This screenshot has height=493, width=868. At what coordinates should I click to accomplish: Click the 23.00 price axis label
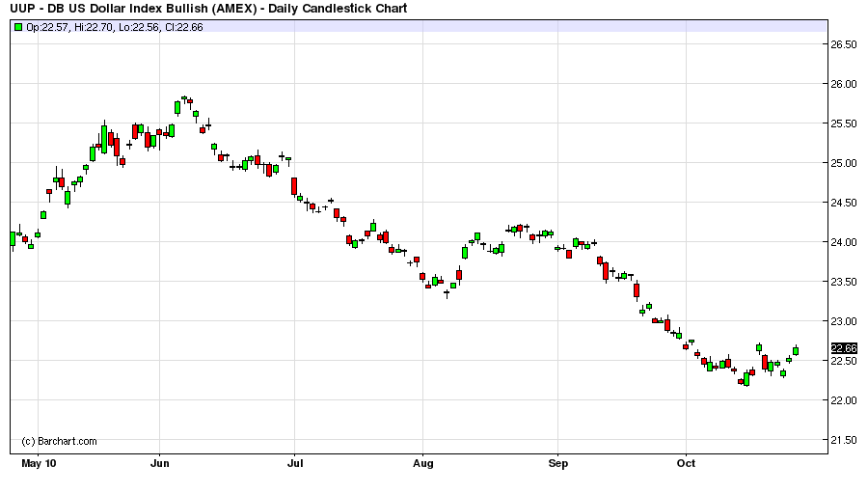click(x=843, y=321)
